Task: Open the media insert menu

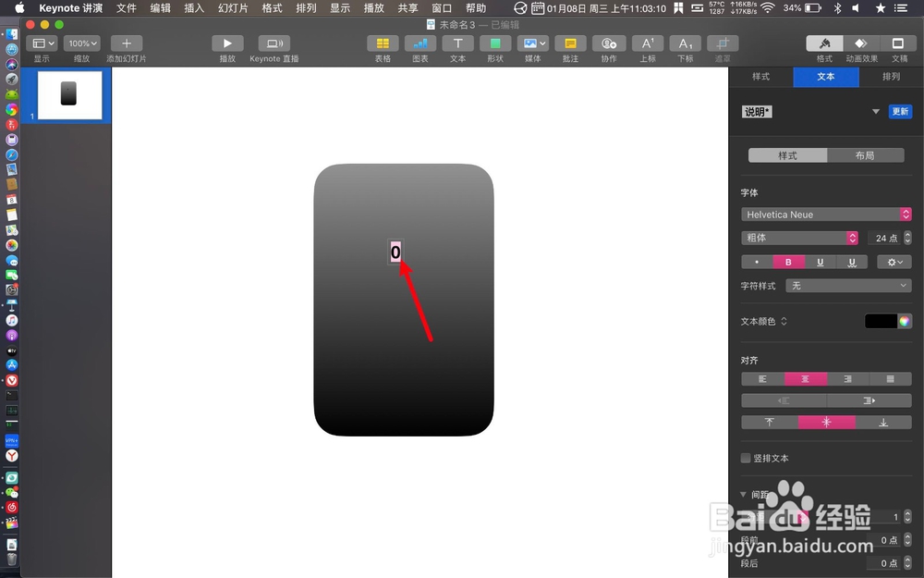Action: (533, 43)
